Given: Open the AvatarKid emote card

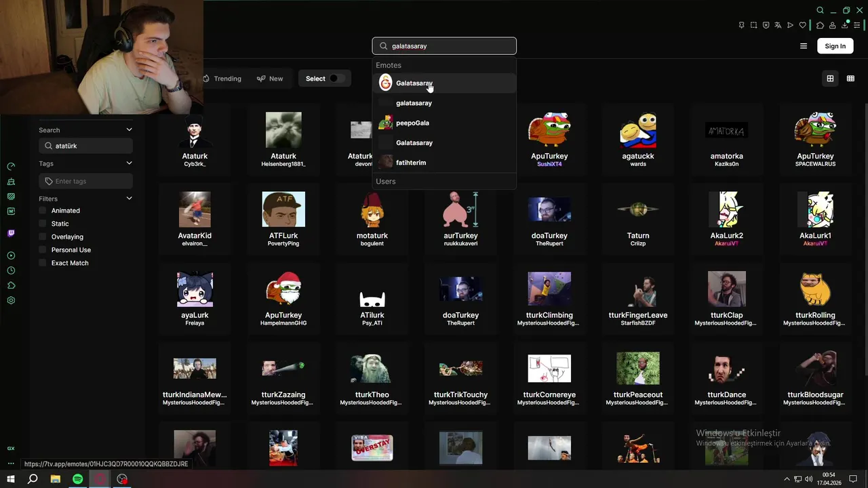Looking at the screenshot, I should coord(195,218).
